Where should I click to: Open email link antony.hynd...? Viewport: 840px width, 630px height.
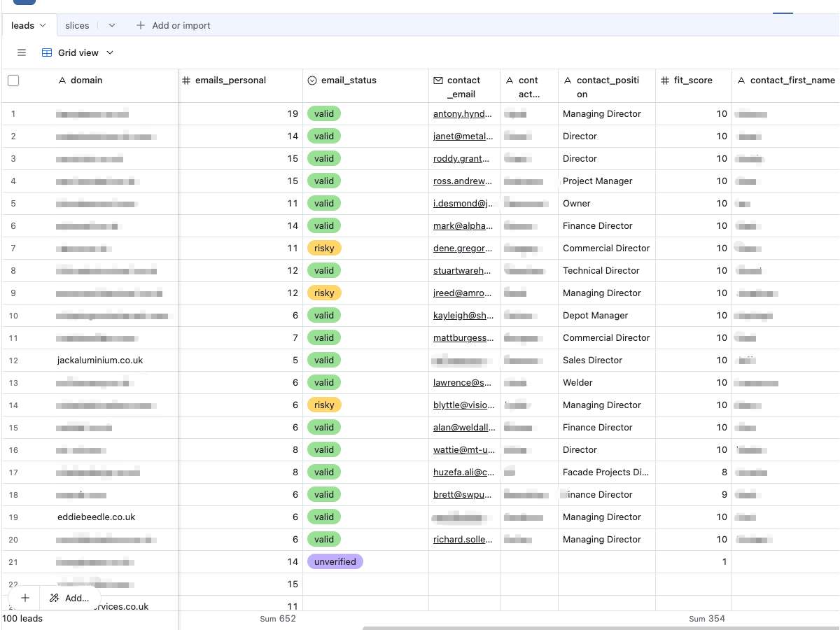463,113
